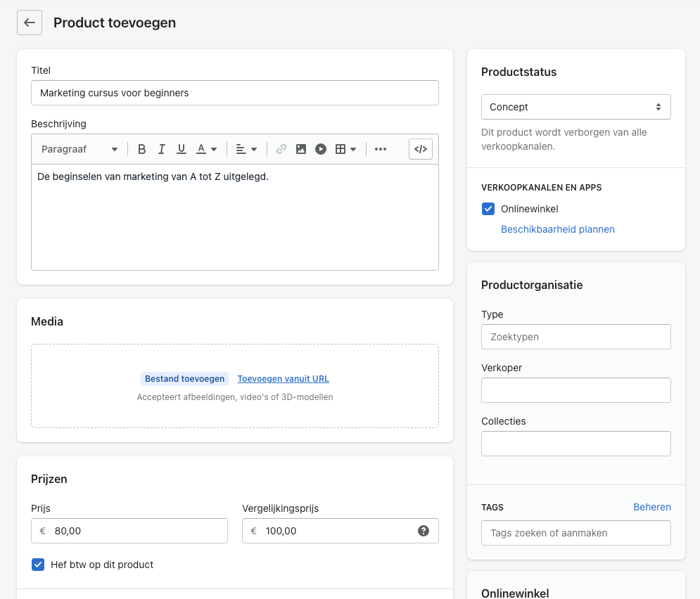Screen dimensions: 700x599
Task: Toggle bold formatting in description editor
Action: (142, 149)
